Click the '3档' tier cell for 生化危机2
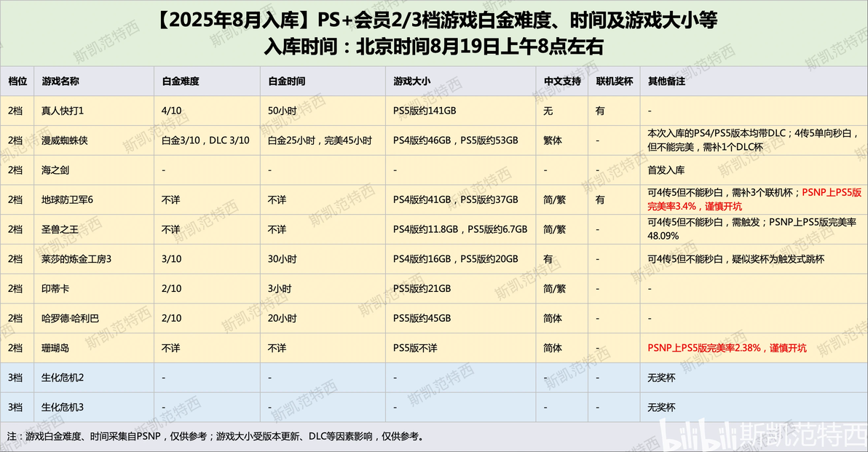Viewport: 868px width, 452px height. coord(15,378)
